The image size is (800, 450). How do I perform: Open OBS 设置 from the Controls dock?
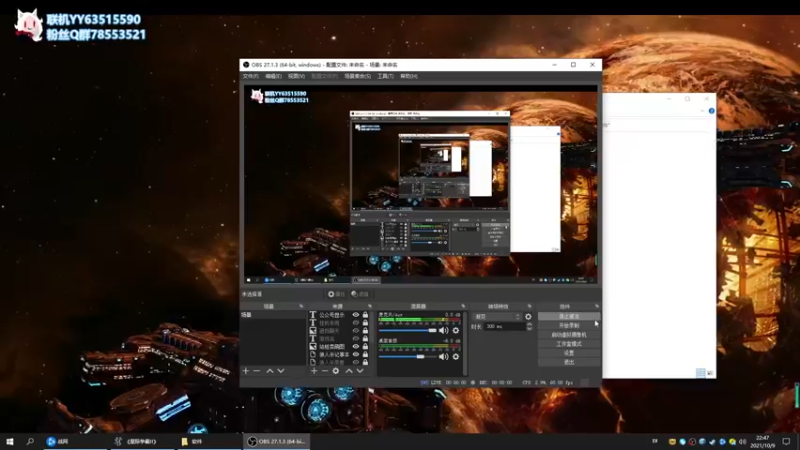pyautogui.click(x=569, y=353)
